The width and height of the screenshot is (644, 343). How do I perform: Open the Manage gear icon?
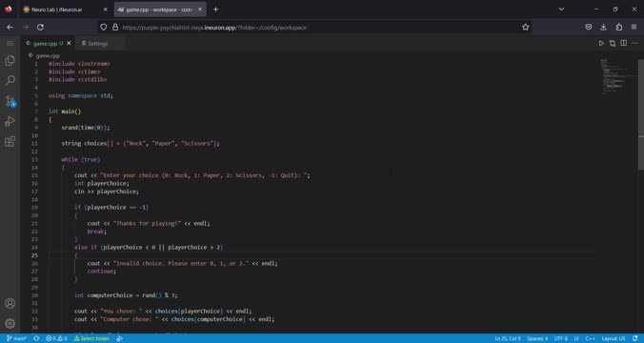[10, 324]
